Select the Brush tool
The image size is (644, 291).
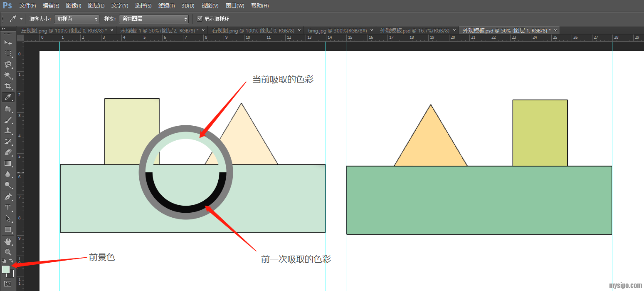click(7, 120)
